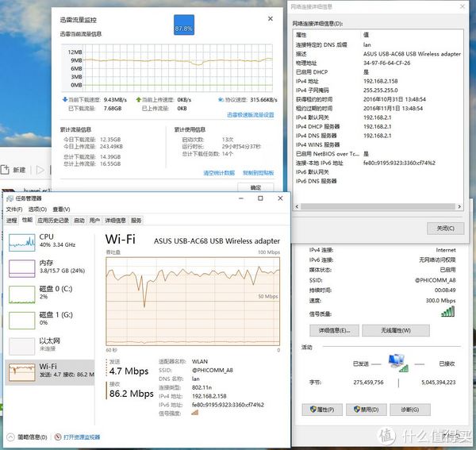
Task: Select the 物理地址 row in details list
Action: (x=378, y=63)
